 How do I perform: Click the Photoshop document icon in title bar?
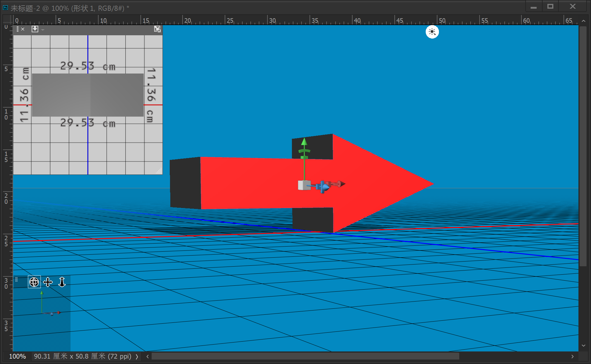5,8
